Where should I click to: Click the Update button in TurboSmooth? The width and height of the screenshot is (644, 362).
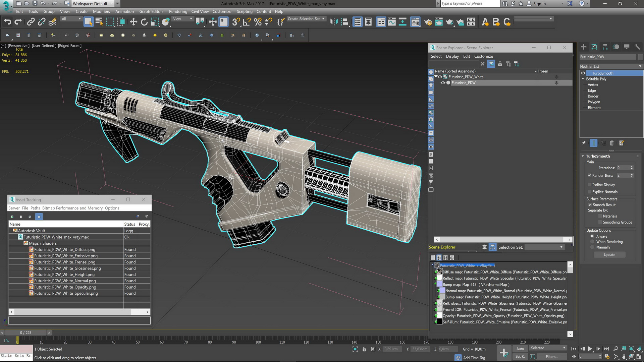609,255
